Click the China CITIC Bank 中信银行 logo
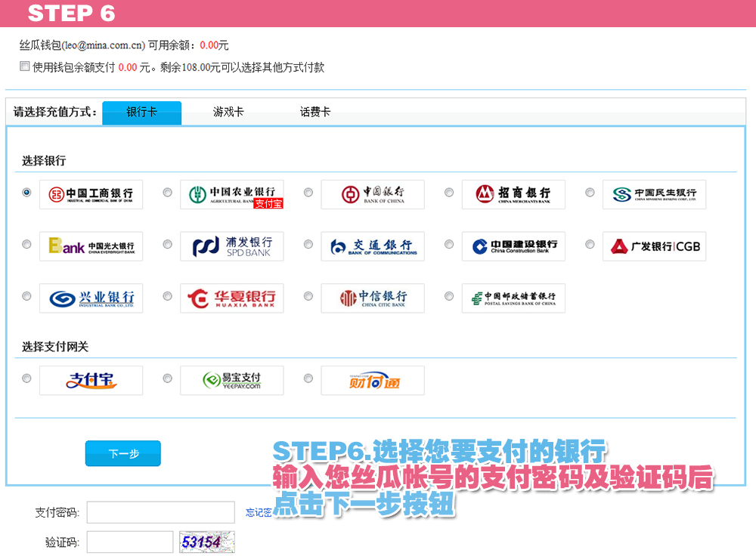This screenshot has width=756, height=556. point(373,298)
